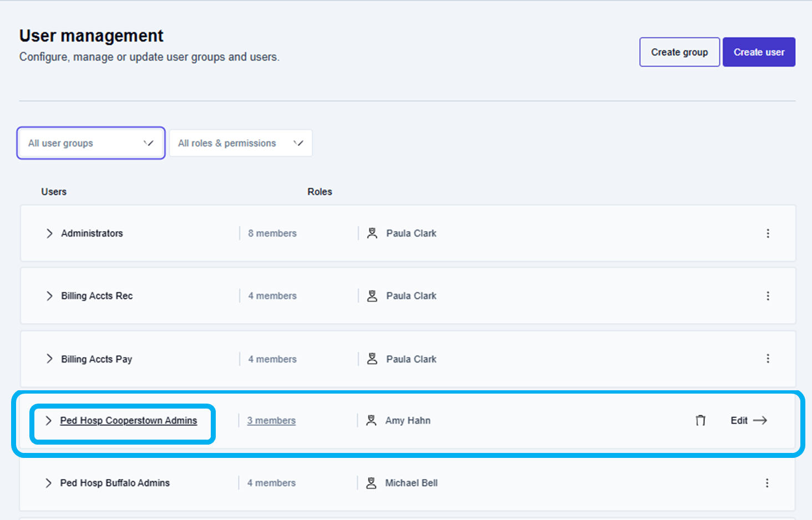This screenshot has height=520, width=812.
Task: Click the admin icon next to Michael Bell
Action: point(371,483)
